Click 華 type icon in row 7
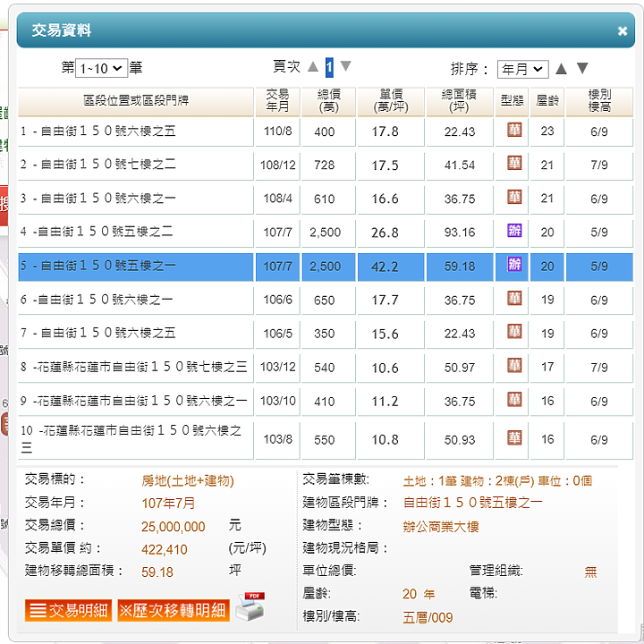This screenshot has height=644, width=644. coord(514,332)
